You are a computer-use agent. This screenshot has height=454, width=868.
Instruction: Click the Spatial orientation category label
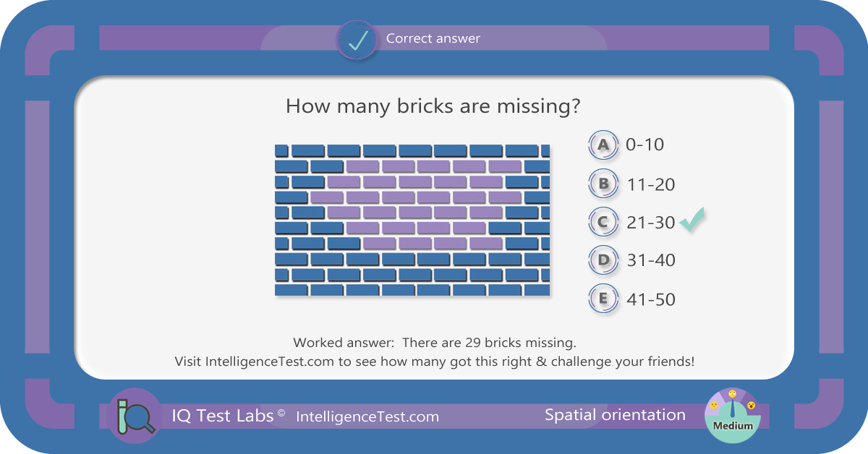pos(615,415)
